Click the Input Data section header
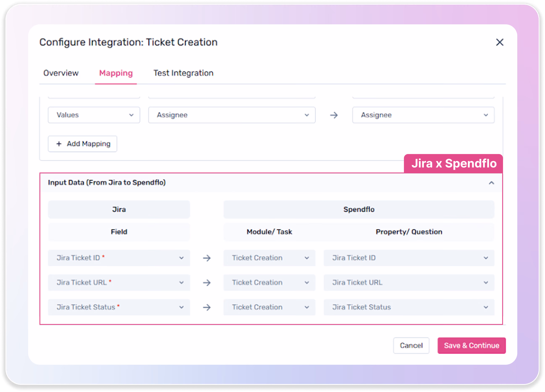This screenshot has height=392, width=545. pos(271,183)
